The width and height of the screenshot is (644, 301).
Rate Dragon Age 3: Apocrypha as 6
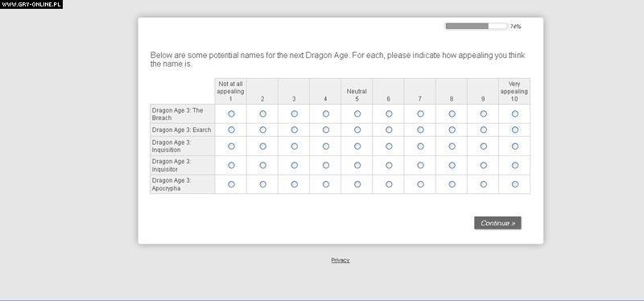[x=389, y=184]
